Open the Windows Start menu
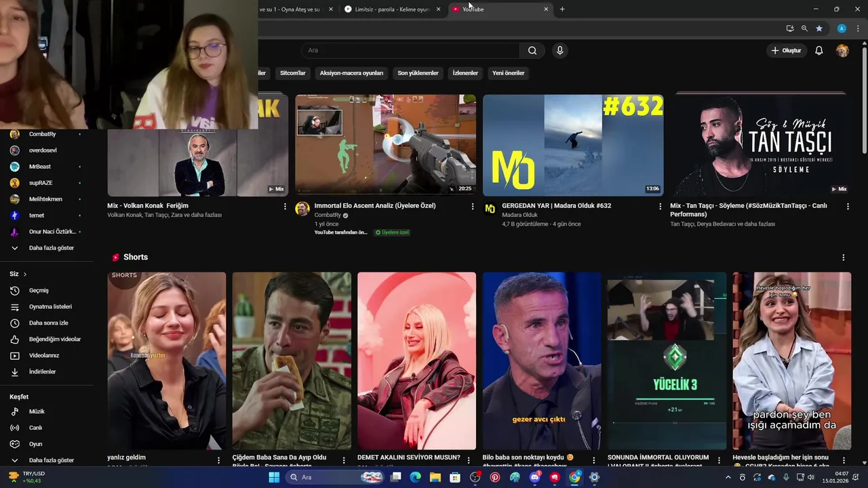Image resolution: width=868 pixels, height=488 pixels. pos(274,477)
